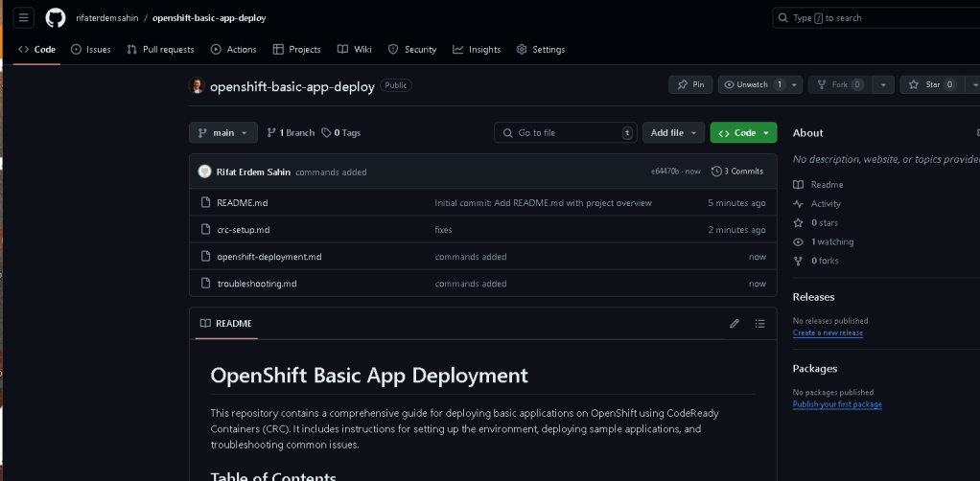The width and height of the screenshot is (980, 481).
Task: Click the commits history clock icon
Action: (716, 172)
